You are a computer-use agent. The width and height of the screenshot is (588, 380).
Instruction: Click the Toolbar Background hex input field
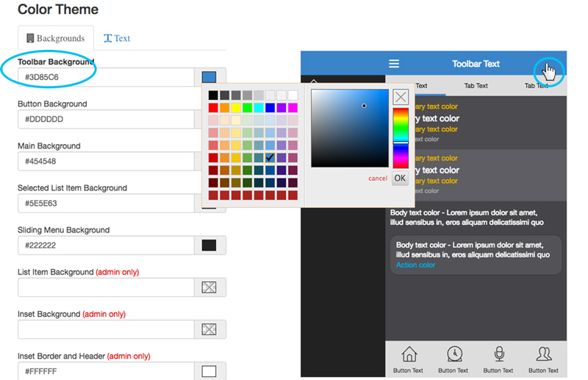(105, 77)
